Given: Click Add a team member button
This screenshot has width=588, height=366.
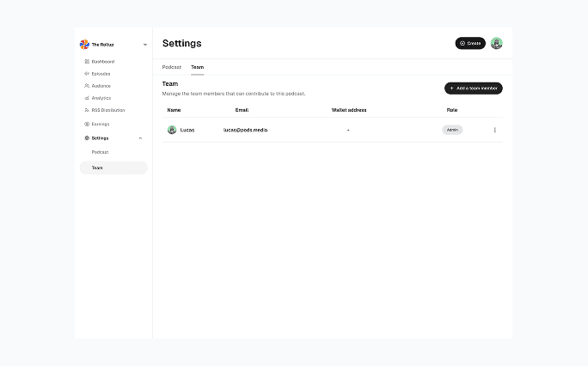Looking at the screenshot, I should pyautogui.click(x=474, y=88).
